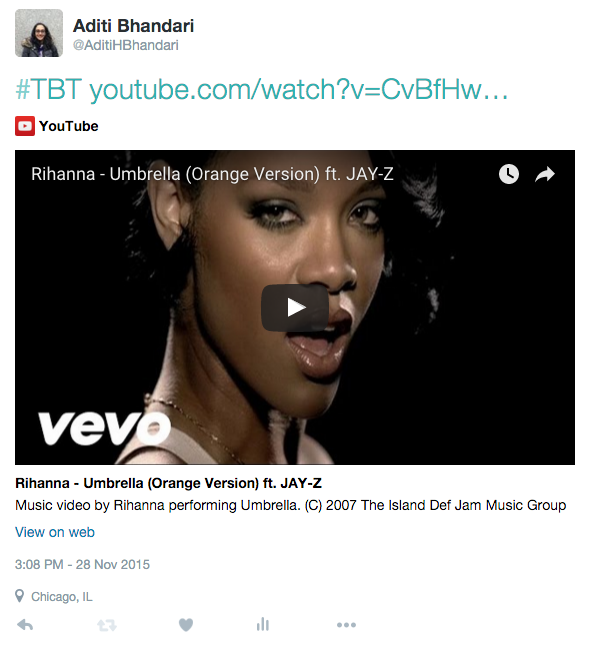Click the Chicago, IL location tag
The height and width of the screenshot is (651, 594).
coord(61,597)
